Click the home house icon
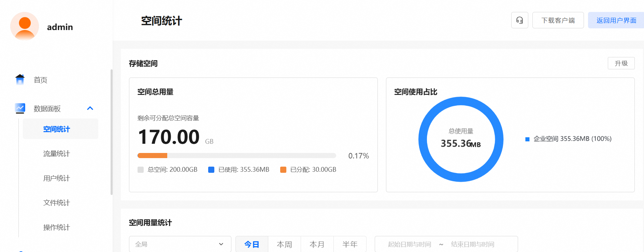This screenshot has height=252, width=644. [20, 80]
